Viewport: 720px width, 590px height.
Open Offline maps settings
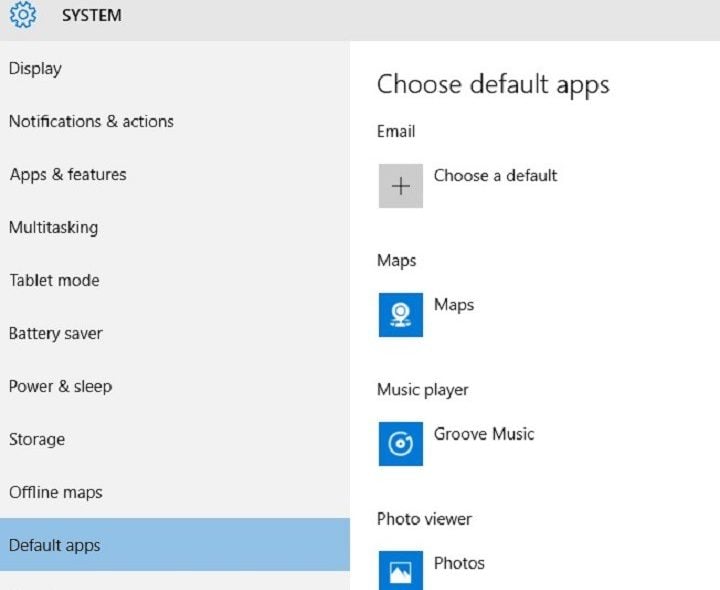[56, 493]
